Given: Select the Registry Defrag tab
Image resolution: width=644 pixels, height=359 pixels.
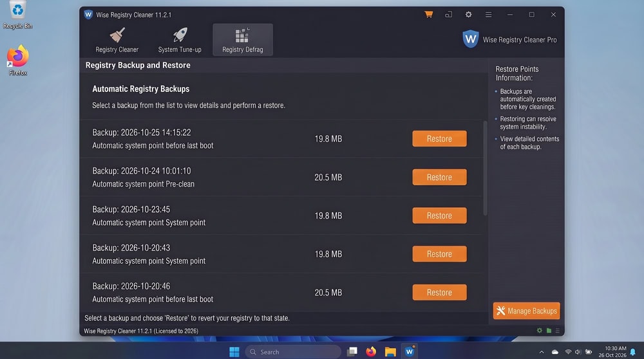Looking at the screenshot, I should 243,40.
